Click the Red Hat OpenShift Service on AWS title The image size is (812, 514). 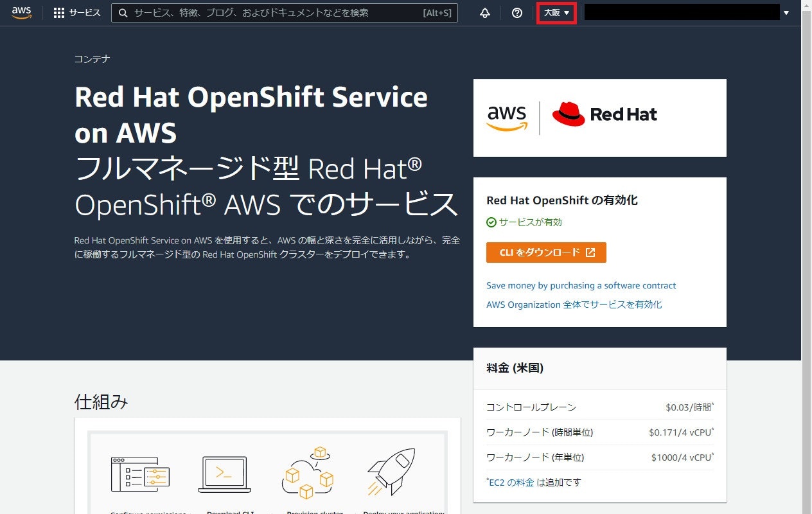(x=251, y=115)
